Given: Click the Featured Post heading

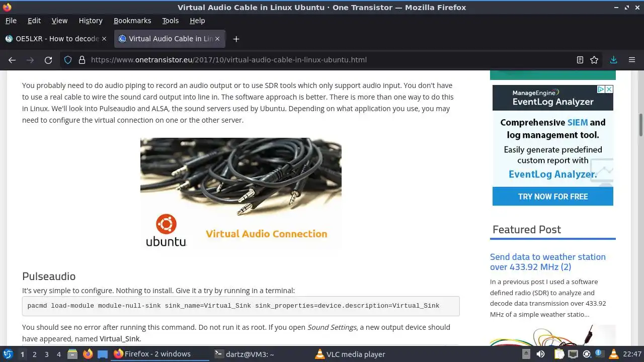Looking at the screenshot, I should [x=527, y=230].
